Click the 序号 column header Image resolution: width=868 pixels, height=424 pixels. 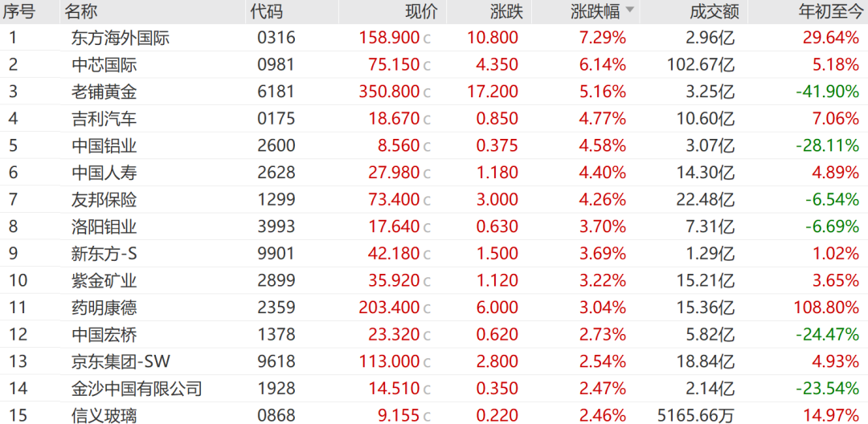pyautogui.click(x=18, y=11)
